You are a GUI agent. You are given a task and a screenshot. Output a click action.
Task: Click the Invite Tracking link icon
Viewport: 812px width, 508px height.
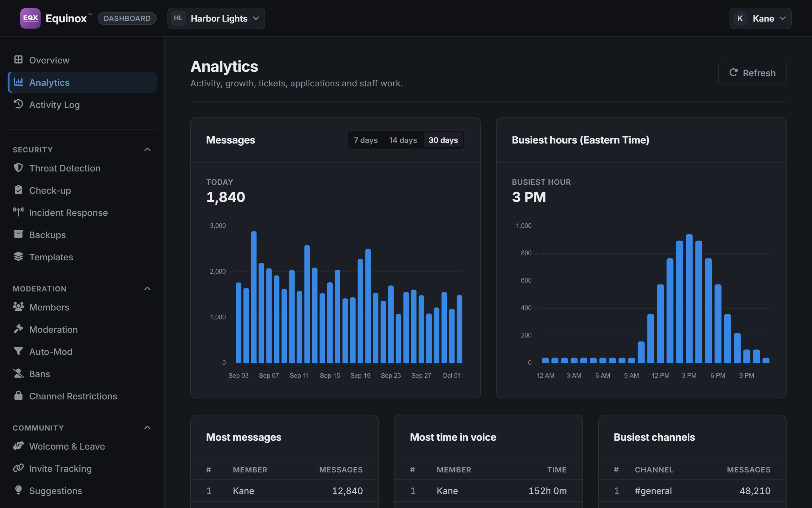click(18, 468)
